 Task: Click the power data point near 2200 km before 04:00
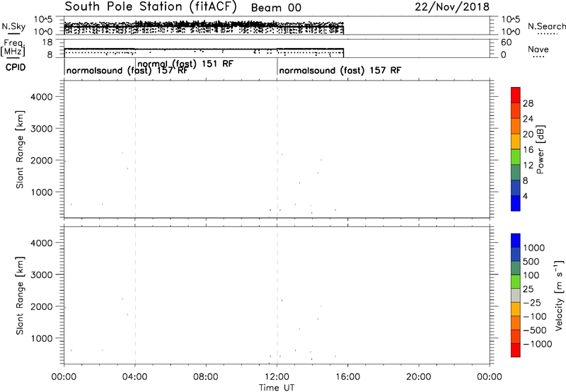point(122,153)
